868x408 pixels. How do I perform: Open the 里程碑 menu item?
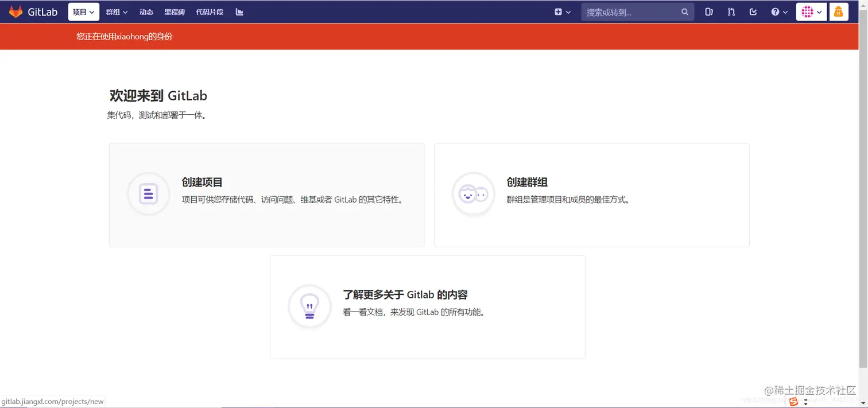pos(174,11)
